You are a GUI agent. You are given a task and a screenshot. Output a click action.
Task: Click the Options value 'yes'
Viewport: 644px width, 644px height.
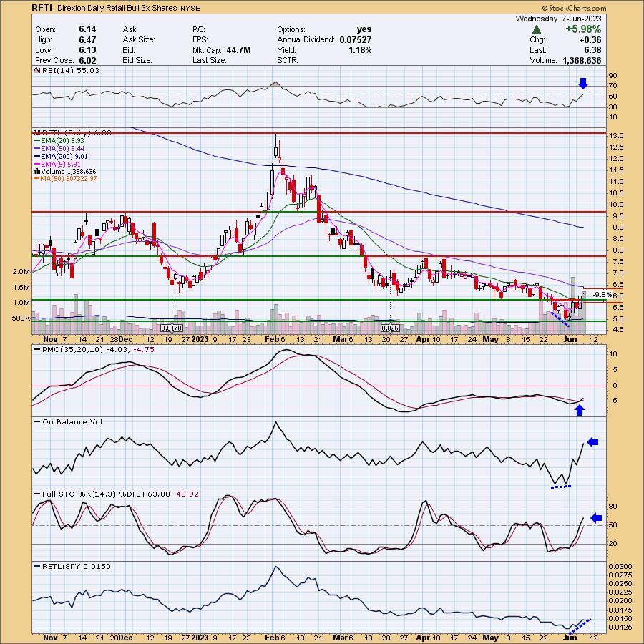pos(364,29)
